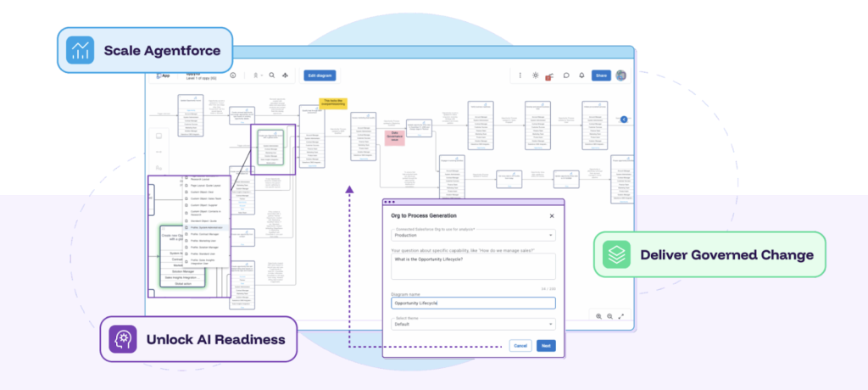Click Cancel in the dialog

520,346
